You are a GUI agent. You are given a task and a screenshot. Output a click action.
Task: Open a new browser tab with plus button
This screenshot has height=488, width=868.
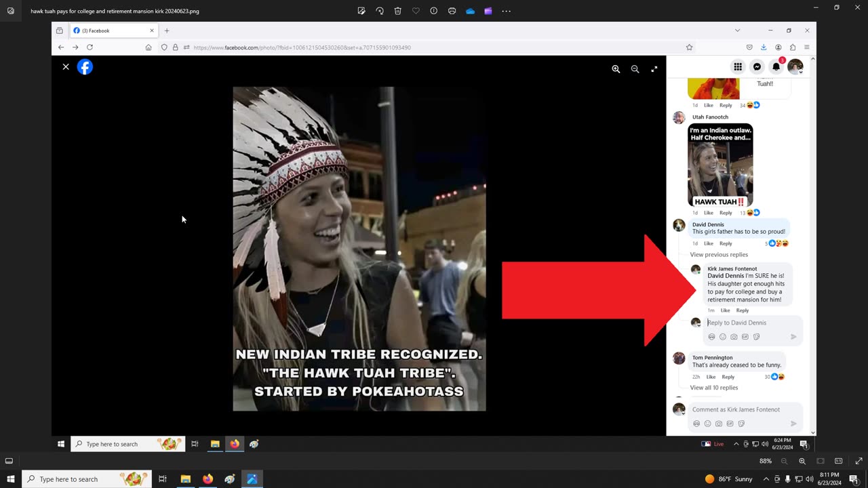point(167,30)
